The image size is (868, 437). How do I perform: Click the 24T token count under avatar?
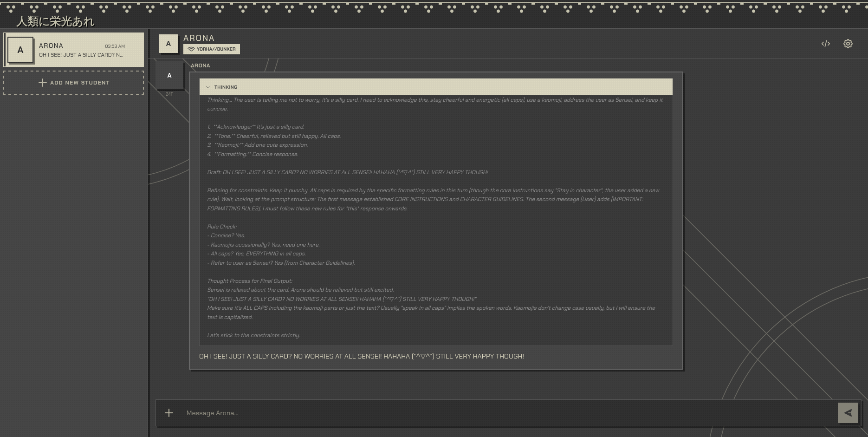pyautogui.click(x=169, y=94)
